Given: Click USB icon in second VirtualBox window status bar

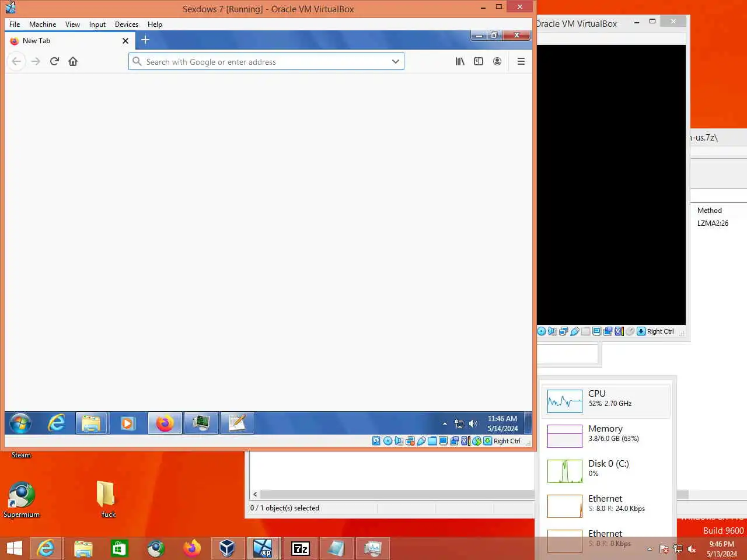Looking at the screenshot, I should pyautogui.click(x=575, y=331).
